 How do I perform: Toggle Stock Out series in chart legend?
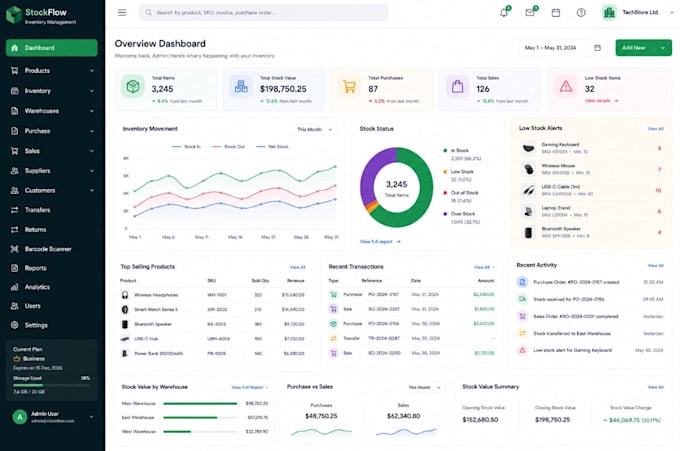click(229, 147)
